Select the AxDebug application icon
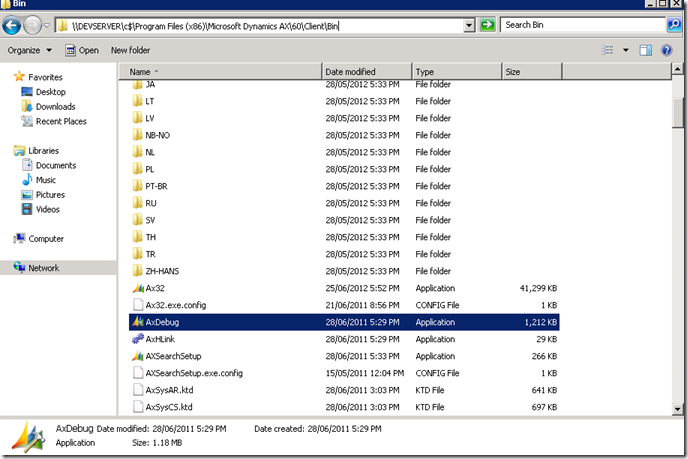This screenshot has width=688, height=459. point(138,322)
